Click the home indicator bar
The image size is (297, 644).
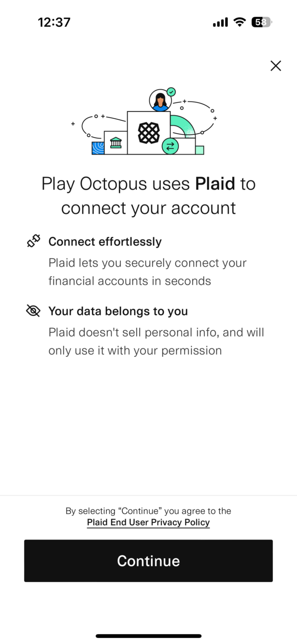pos(148,636)
